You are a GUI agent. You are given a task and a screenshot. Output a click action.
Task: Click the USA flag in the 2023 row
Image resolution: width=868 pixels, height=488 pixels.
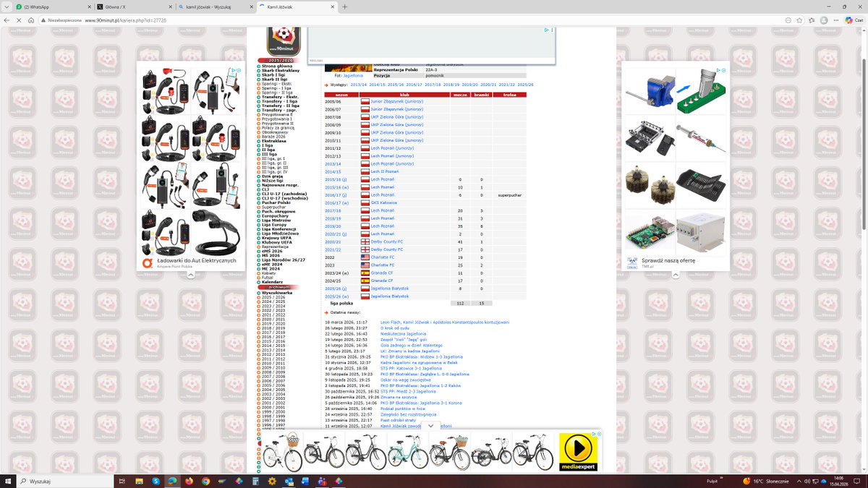pyautogui.click(x=365, y=265)
